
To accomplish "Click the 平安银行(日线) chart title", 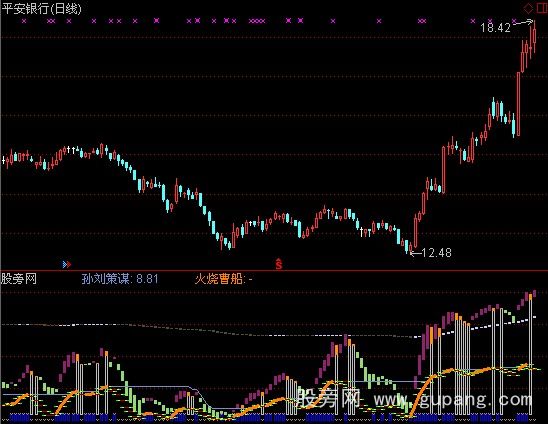I will point(42,8).
